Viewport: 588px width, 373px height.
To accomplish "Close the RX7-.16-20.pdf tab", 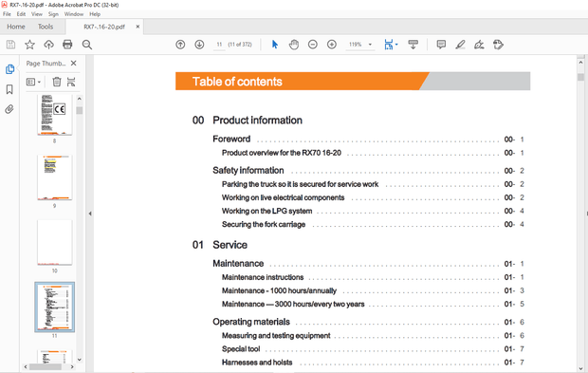I will click(x=138, y=27).
